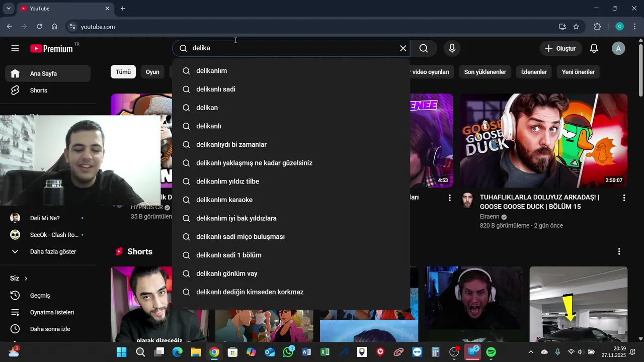Click the browser back arrow
This screenshot has width=644, height=362.
(9, 27)
